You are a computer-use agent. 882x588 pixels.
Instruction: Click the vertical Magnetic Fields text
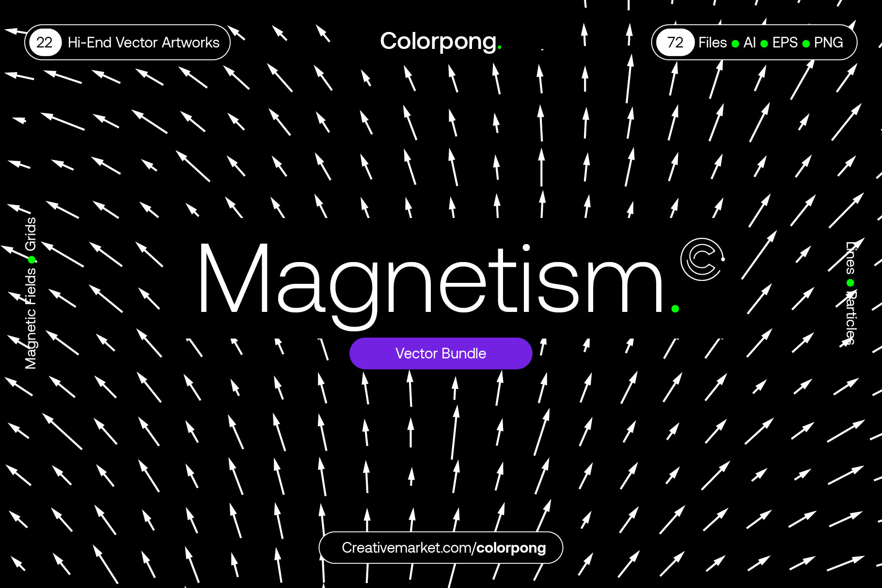click(31, 319)
